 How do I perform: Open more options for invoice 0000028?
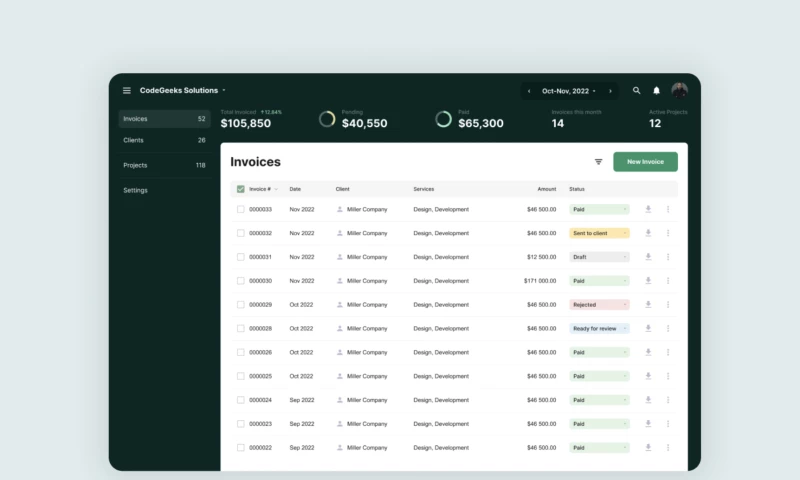tap(668, 329)
